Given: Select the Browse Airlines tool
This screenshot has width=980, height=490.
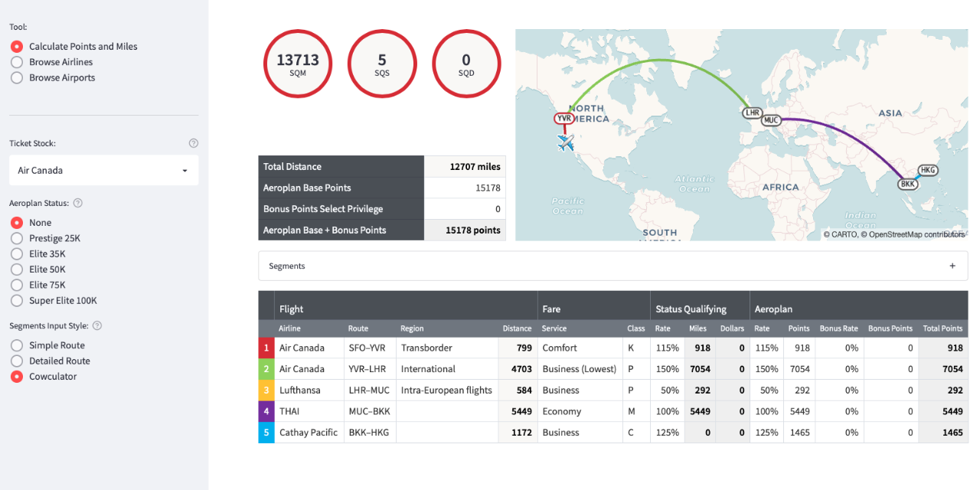Looking at the screenshot, I should [16, 62].
